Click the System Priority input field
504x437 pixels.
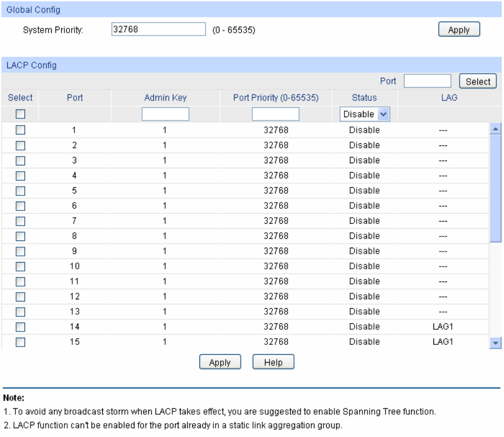tap(158, 29)
